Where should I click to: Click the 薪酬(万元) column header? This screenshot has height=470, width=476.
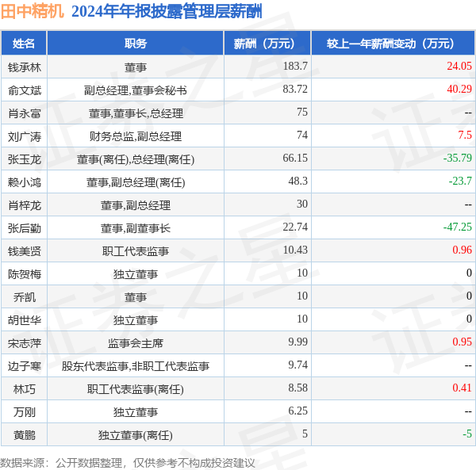[x=267, y=44]
